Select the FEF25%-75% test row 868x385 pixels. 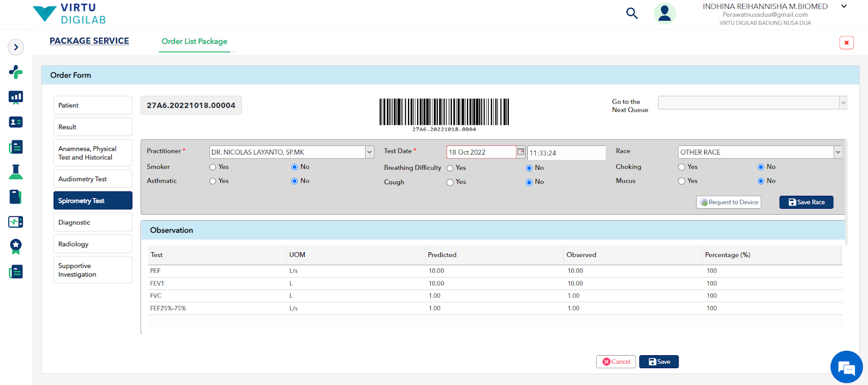[495, 309]
